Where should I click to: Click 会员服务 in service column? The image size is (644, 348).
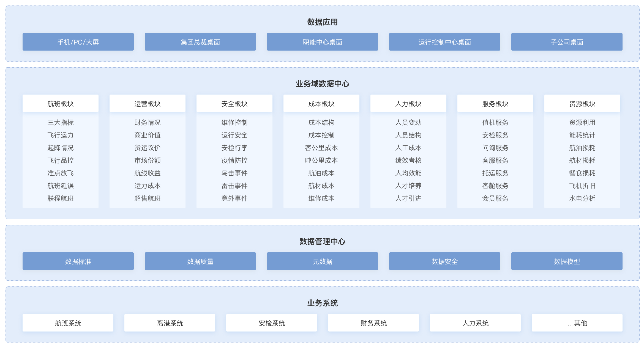pyautogui.click(x=495, y=198)
